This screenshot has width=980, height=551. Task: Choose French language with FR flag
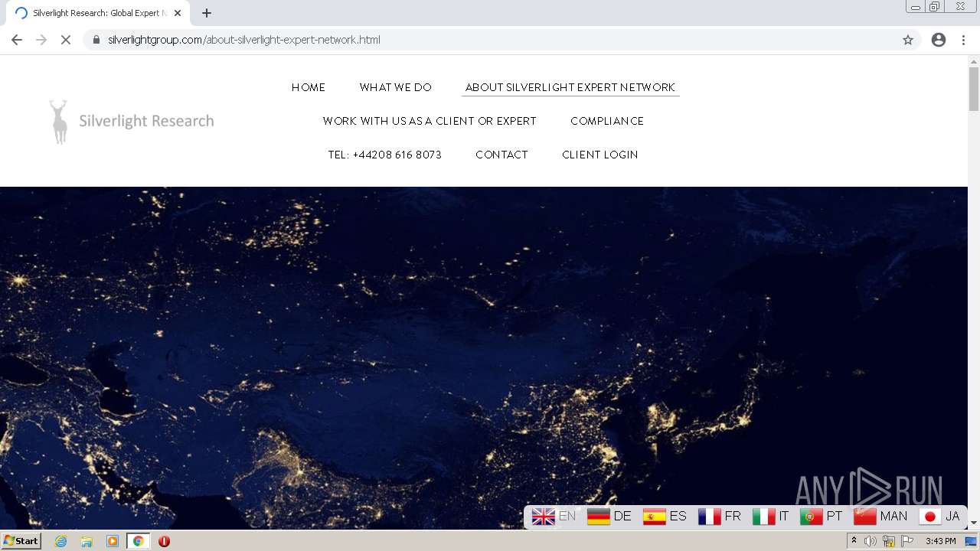click(x=720, y=517)
